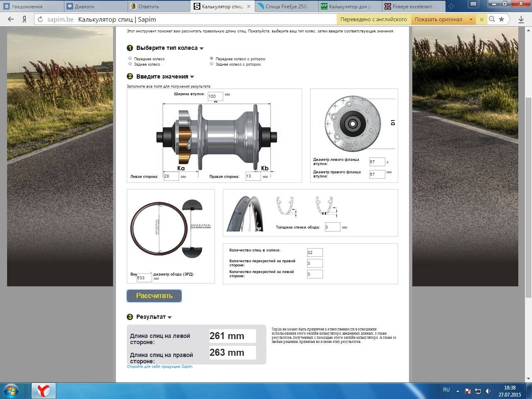Click the page reload icon

40,20
